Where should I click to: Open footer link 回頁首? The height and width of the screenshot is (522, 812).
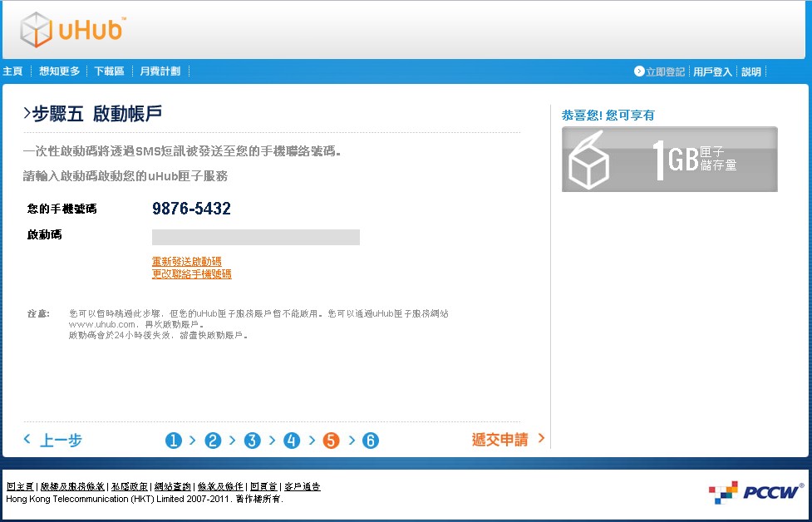pos(263,486)
